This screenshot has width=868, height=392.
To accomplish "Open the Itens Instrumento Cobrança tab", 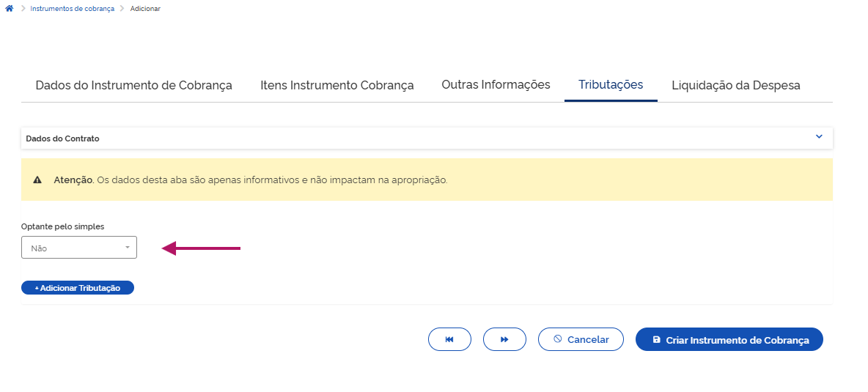I will tap(336, 85).
